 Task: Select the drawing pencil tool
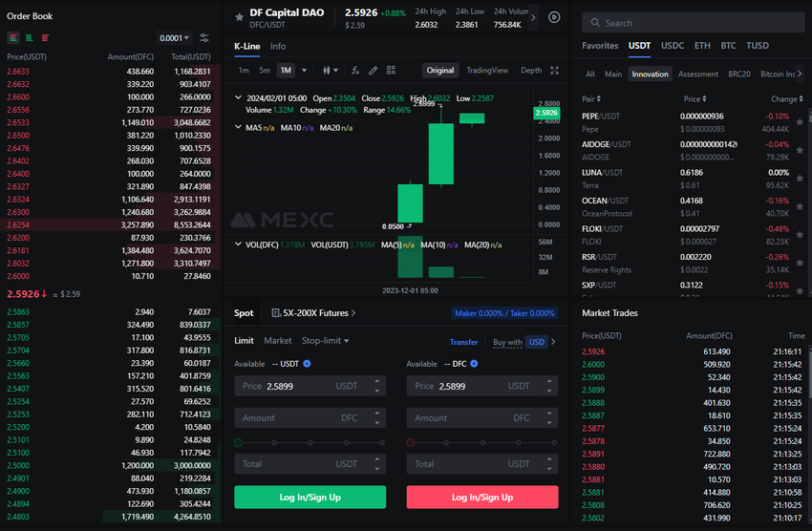373,71
